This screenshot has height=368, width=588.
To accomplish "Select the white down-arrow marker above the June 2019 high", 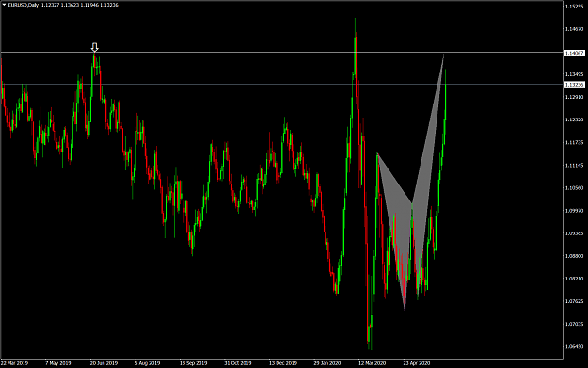I will 94,47.
